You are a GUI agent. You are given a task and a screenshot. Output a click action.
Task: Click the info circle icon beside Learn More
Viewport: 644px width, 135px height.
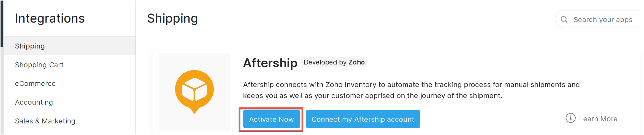coord(570,118)
